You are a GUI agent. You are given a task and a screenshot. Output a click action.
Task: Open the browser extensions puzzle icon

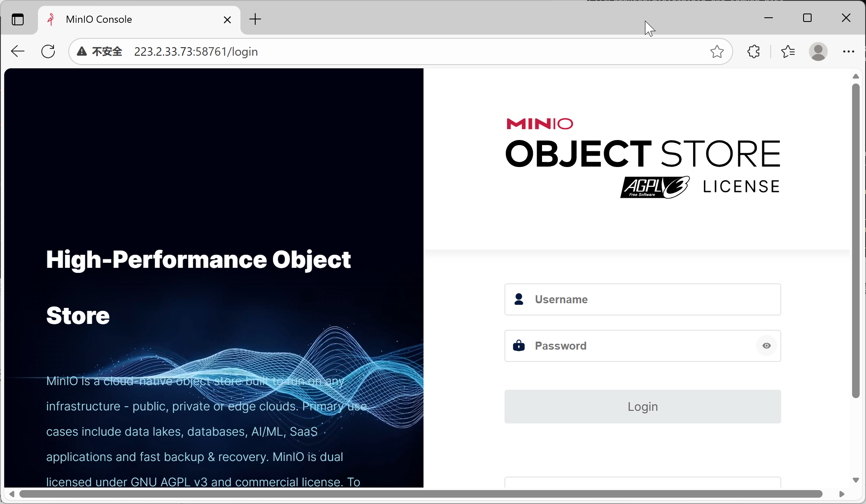pos(753,51)
